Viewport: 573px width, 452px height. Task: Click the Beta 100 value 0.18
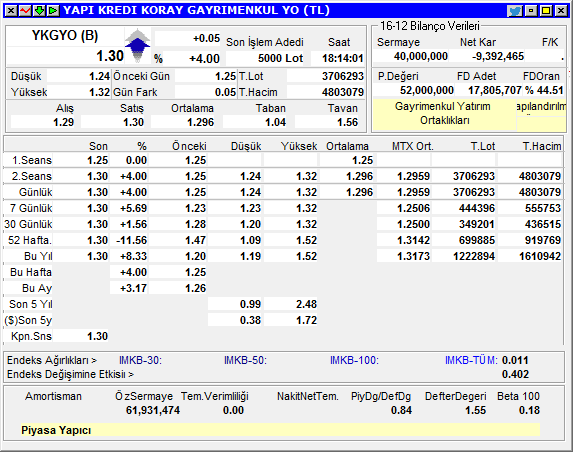(529, 411)
